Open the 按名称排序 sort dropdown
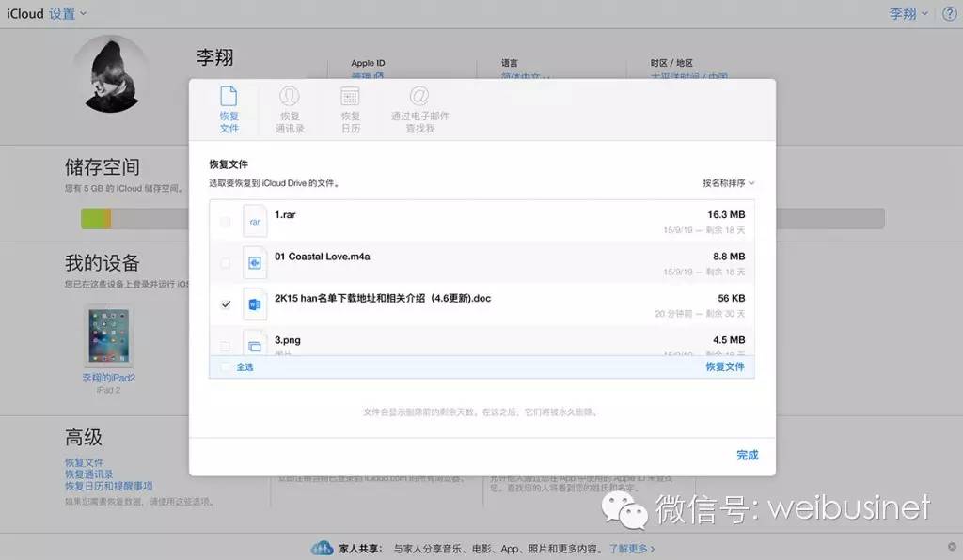This screenshot has height=560, width=963. pyautogui.click(x=729, y=183)
